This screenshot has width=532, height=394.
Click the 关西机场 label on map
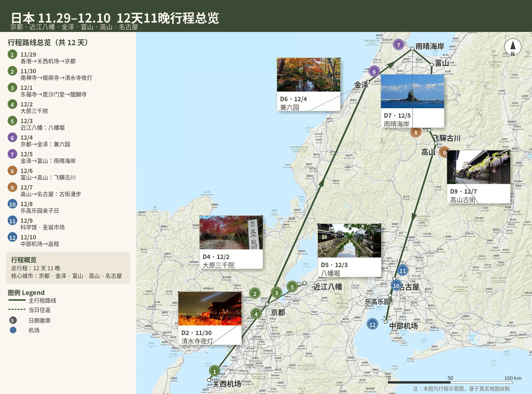point(227,384)
